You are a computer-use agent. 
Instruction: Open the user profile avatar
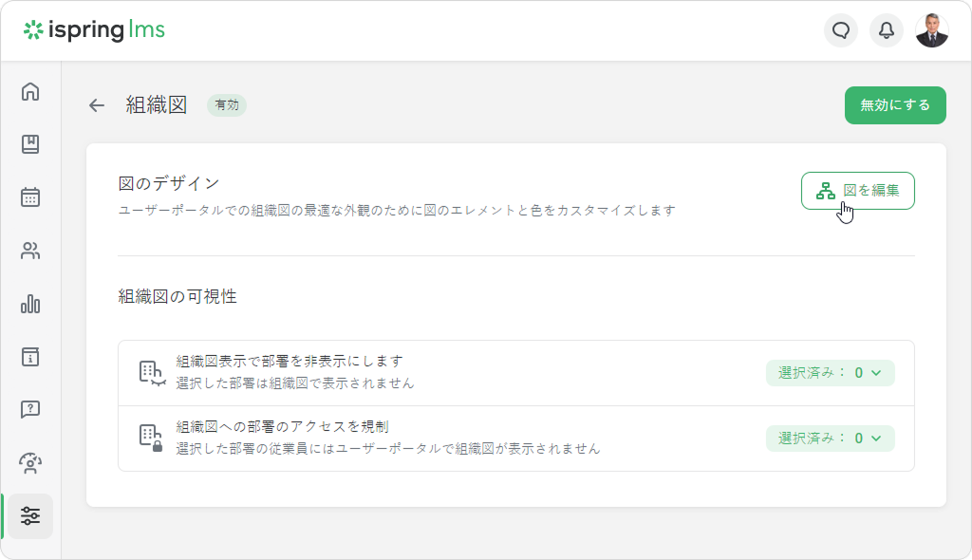point(931,30)
